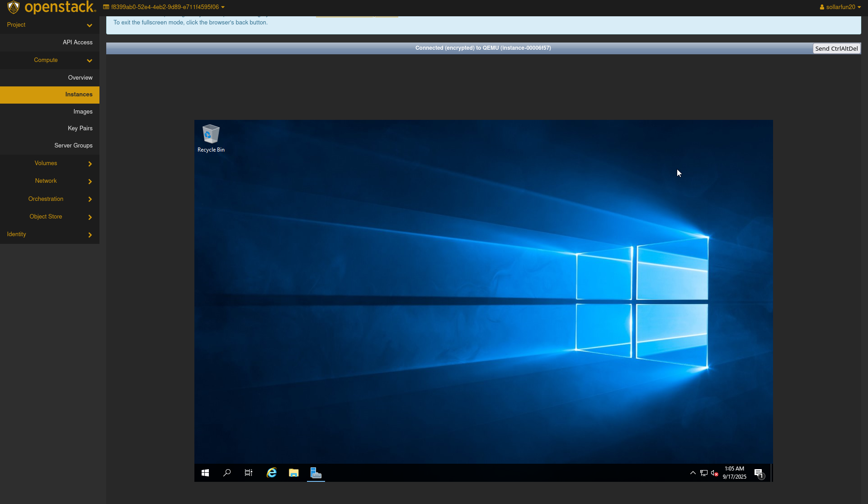Open Server Manager from the taskbar
The width and height of the screenshot is (868, 504).
pyautogui.click(x=316, y=473)
